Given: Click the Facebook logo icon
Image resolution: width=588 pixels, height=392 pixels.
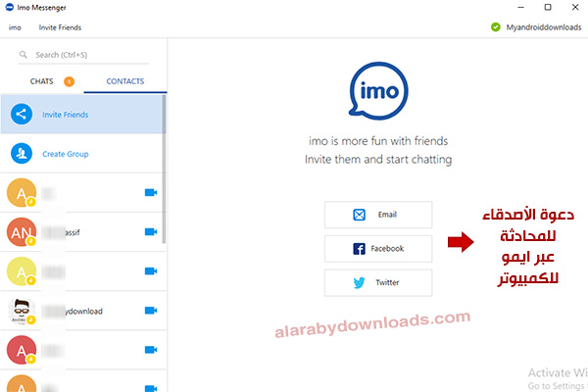Looking at the screenshot, I should coord(359,249).
